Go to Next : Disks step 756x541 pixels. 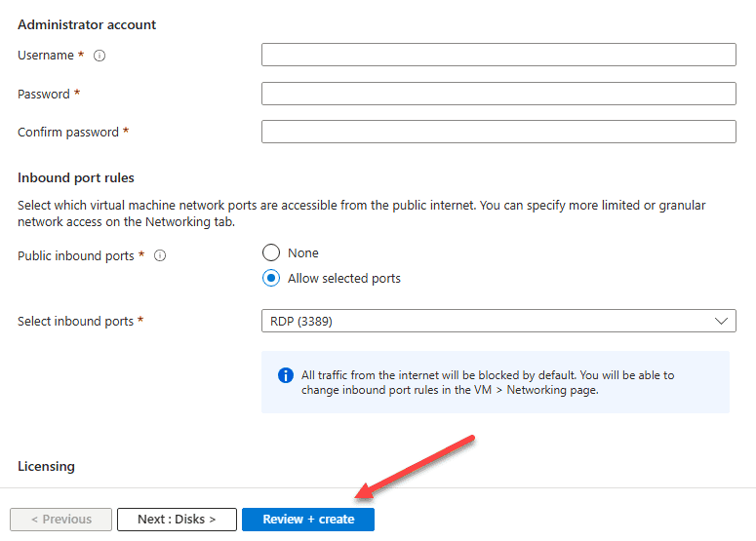click(177, 520)
